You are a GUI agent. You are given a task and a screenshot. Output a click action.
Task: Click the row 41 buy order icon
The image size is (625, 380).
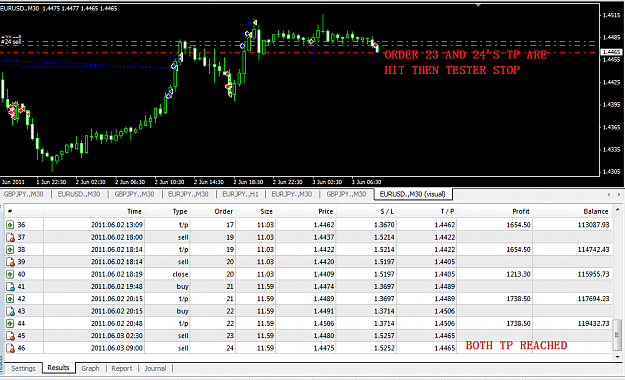click(x=10, y=287)
